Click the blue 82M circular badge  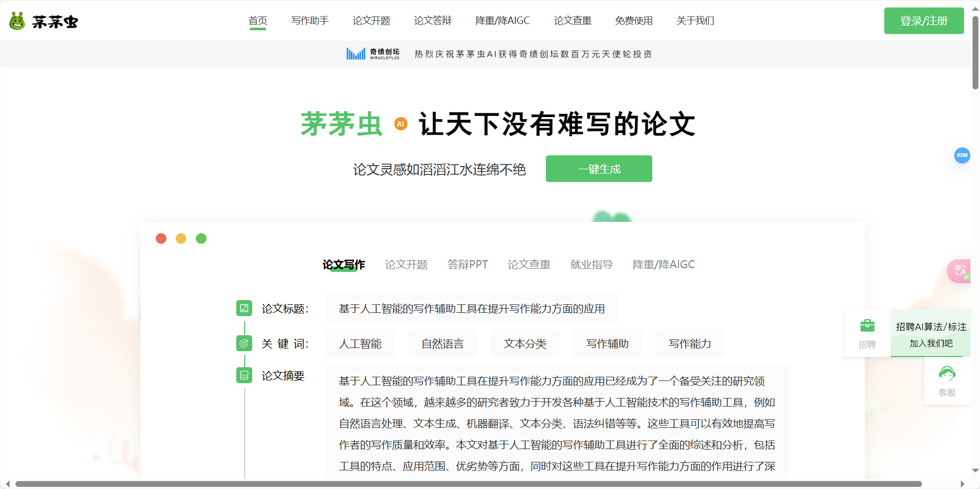tap(962, 155)
